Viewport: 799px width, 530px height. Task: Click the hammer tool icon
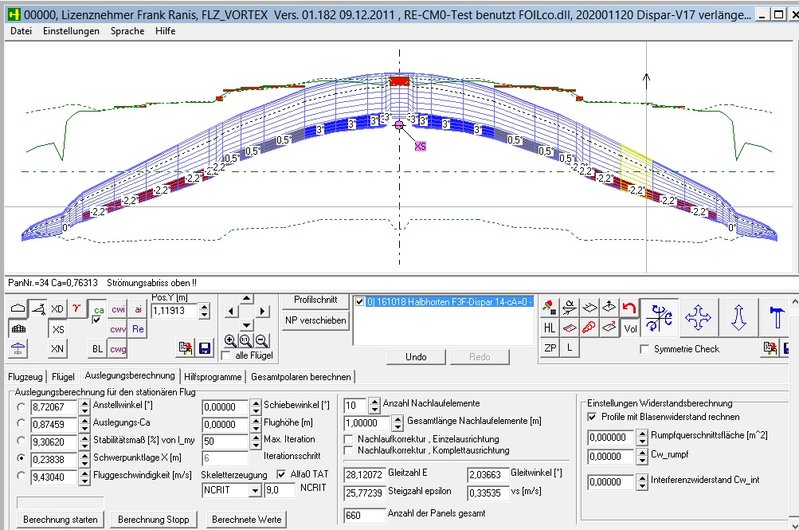777,318
